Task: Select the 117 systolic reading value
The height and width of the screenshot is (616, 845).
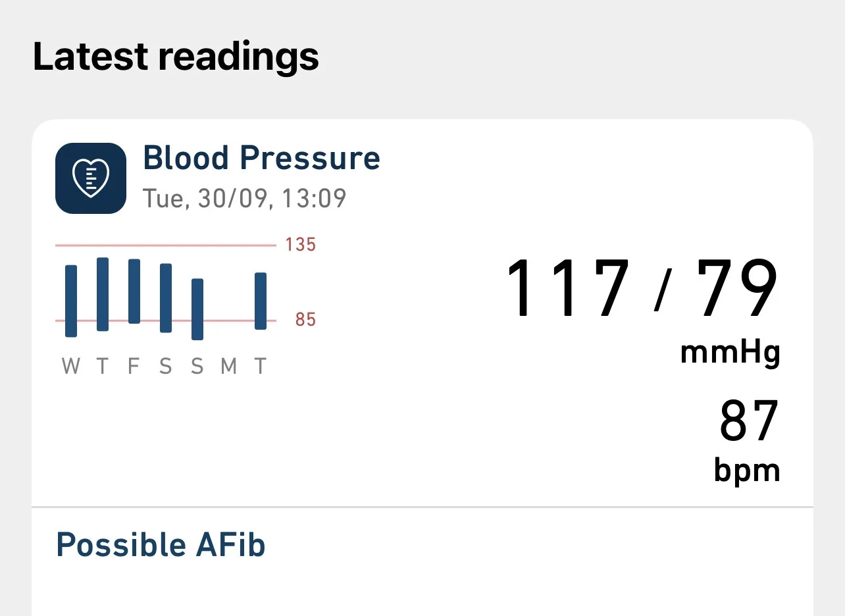Action: point(567,288)
